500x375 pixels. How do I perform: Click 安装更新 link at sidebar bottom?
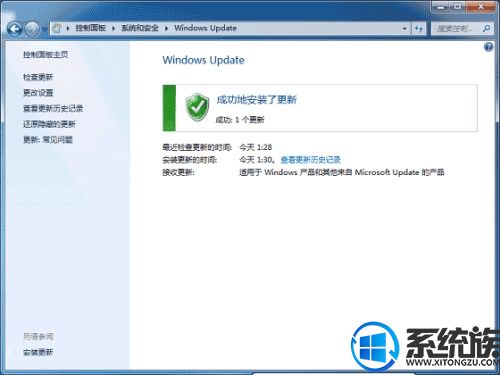[x=38, y=352]
